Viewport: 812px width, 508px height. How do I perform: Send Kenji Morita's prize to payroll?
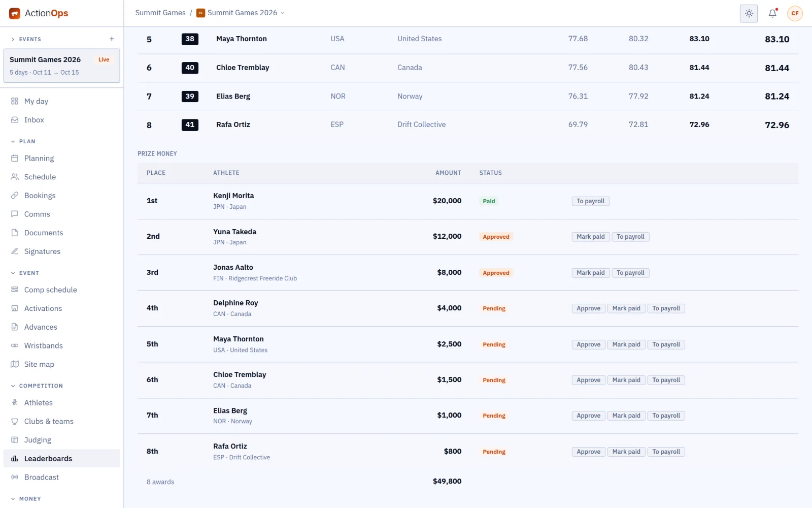coord(590,201)
